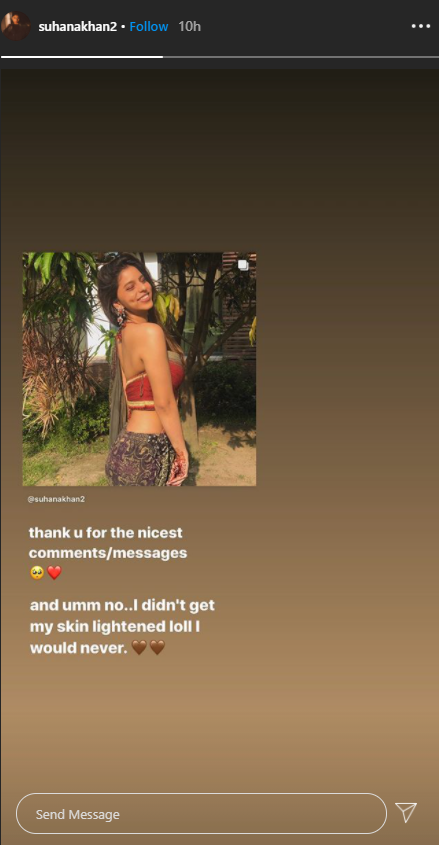The image size is (439, 845).
Task: Click the paper plane share icon
Action: (406, 813)
